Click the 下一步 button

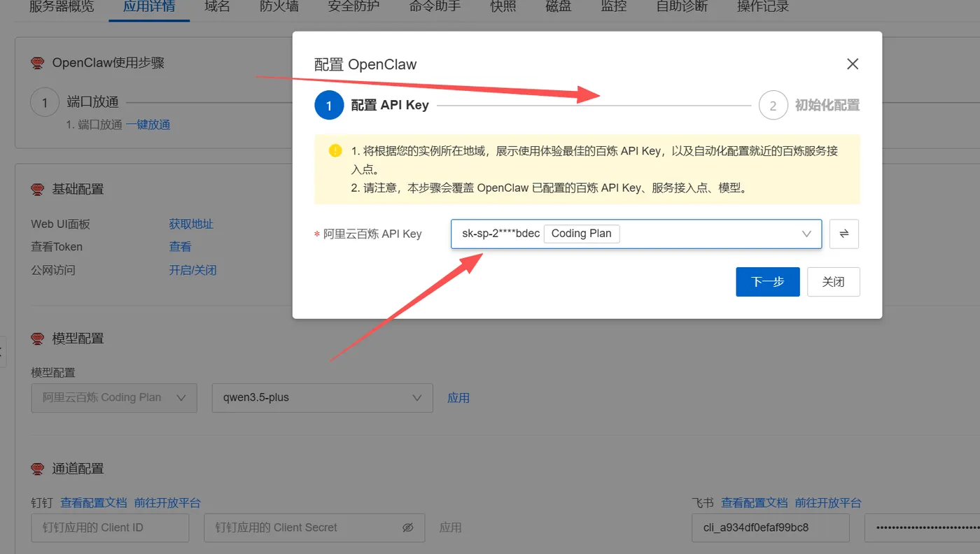click(x=768, y=282)
